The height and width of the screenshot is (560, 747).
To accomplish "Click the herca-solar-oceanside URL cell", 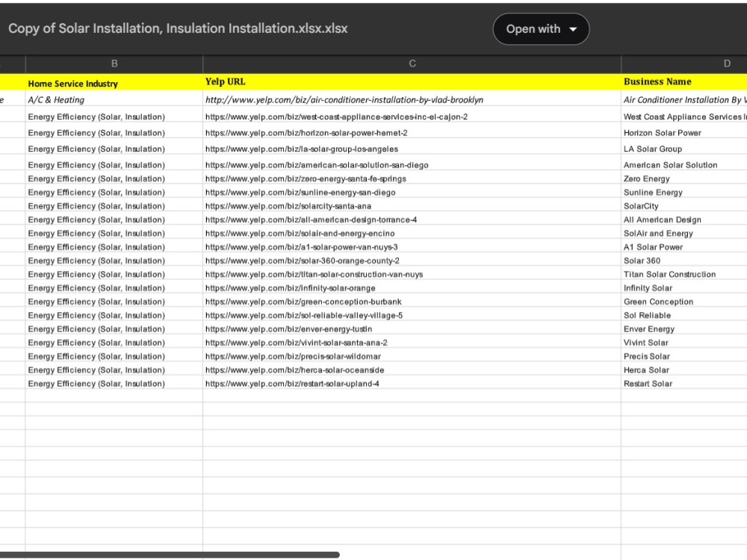I will tap(412, 370).
